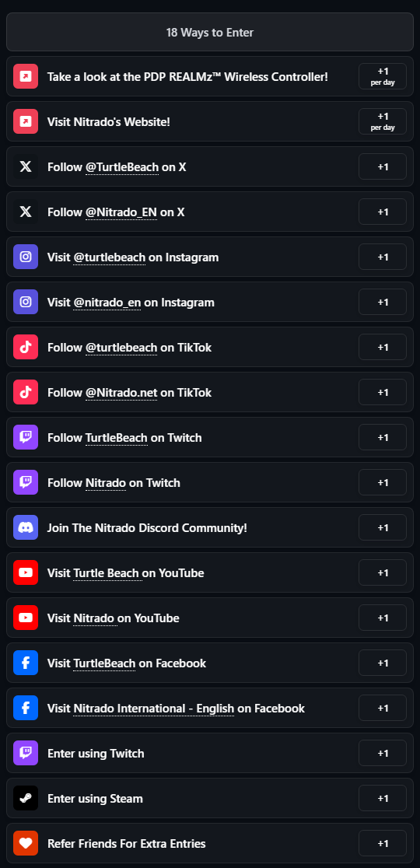Click the TikTok icon for @turtlebeach
The image size is (420, 868).
click(x=26, y=347)
